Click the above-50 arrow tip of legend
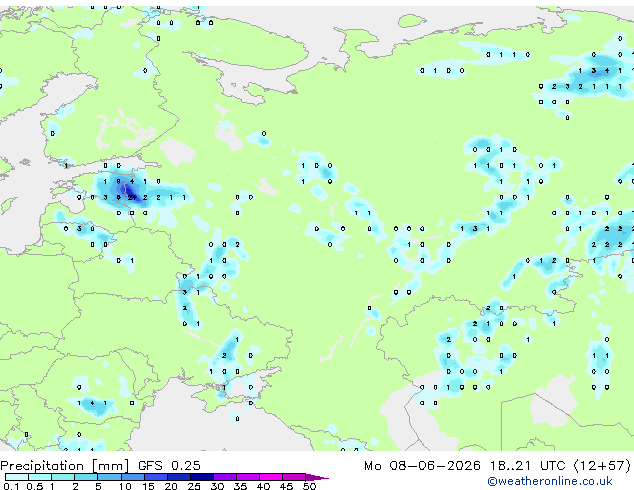634x490 pixels. point(317,477)
